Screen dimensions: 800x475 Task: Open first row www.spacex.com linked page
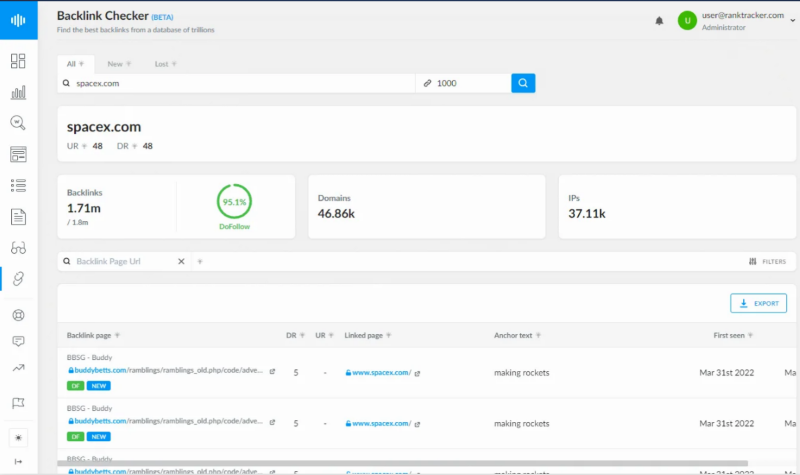pyautogui.click(x=378, y=372)
